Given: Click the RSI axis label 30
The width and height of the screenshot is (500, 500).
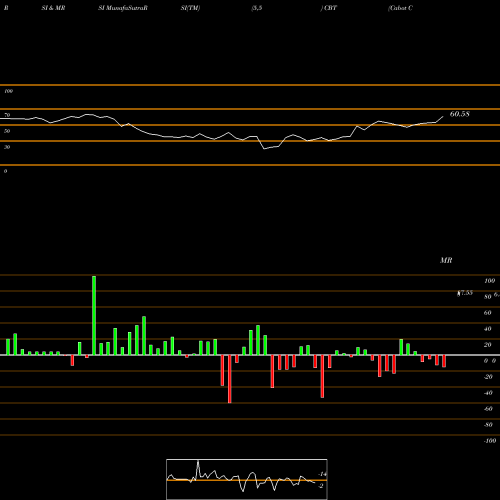Looking at the screenshot, I should click(x=7, y=147).
